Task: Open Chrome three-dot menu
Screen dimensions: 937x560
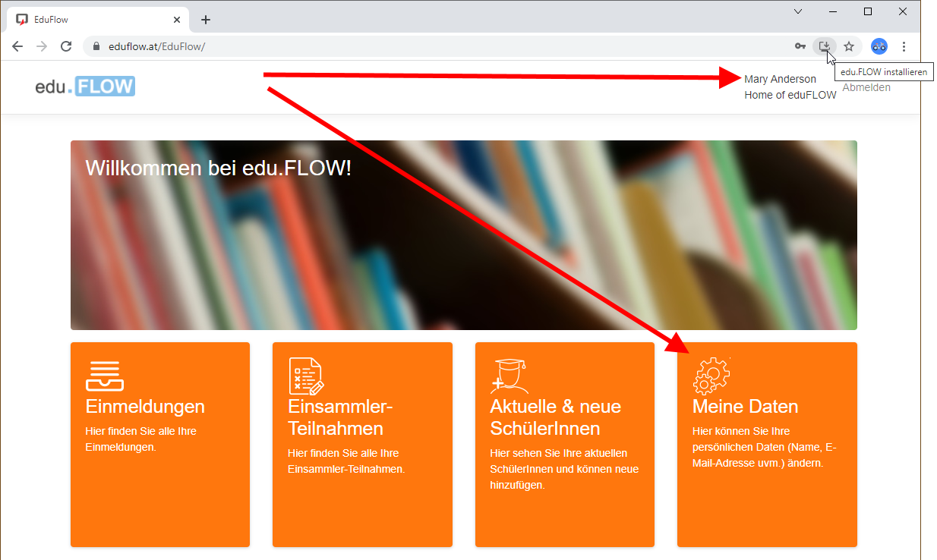Action: (904, 46)
